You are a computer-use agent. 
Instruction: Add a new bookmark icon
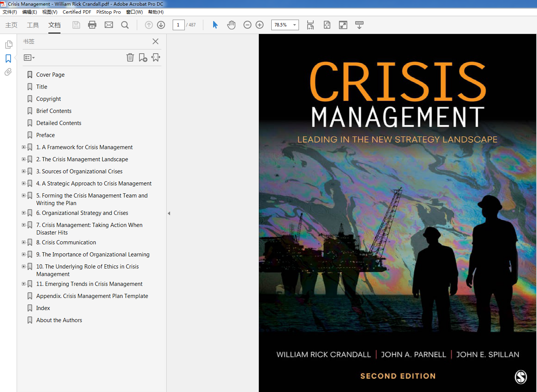tap(143, 57)
